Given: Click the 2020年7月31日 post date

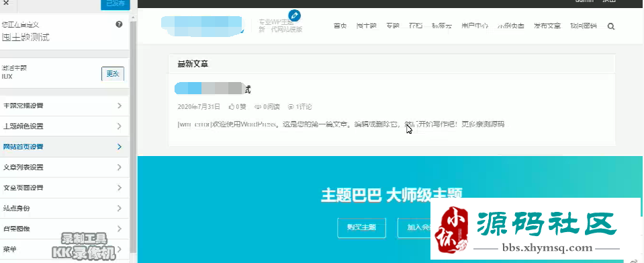Looking at the screenshot, I should (x=199, y=106).
